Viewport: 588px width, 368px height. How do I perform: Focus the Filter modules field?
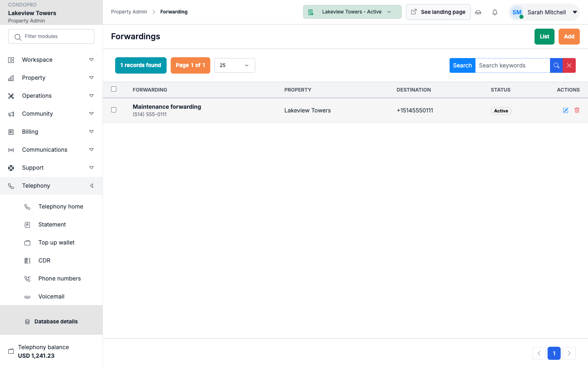[51, 36]
